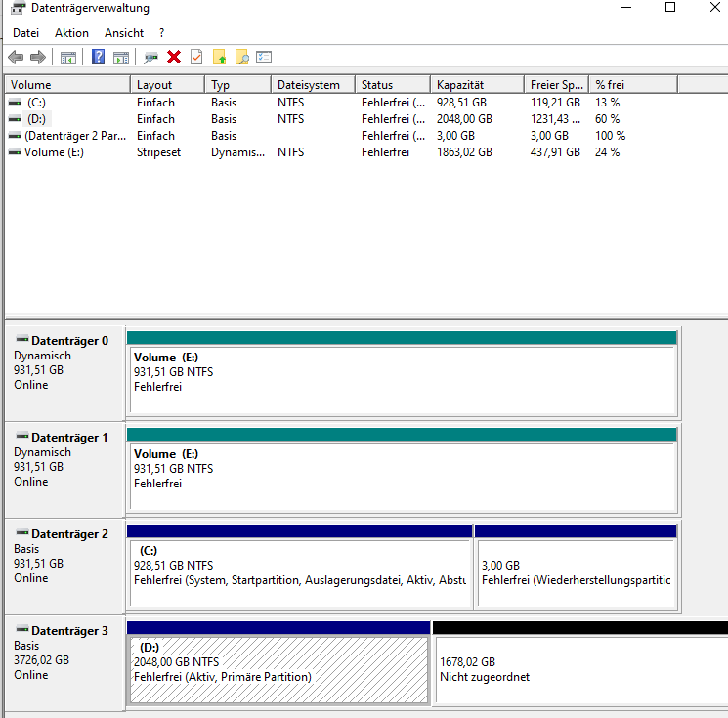Screen dimensions: 728x718
Task: Maximize the Datenträgerverwaltung window
Action: pos(670,7)
